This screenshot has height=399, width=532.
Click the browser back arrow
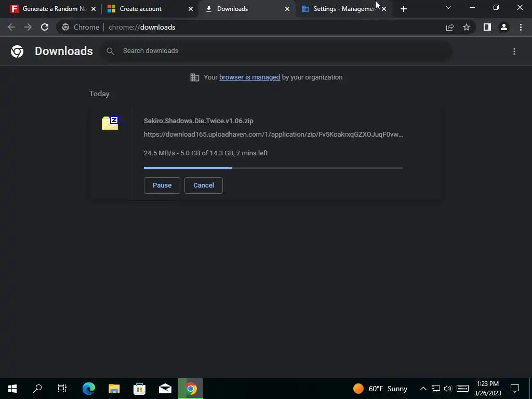tap(11, 27)
